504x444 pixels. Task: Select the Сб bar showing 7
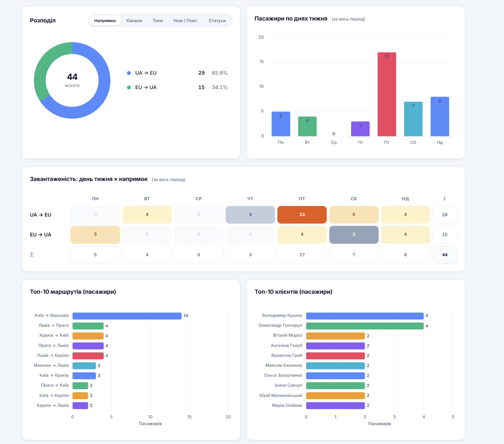413,119
